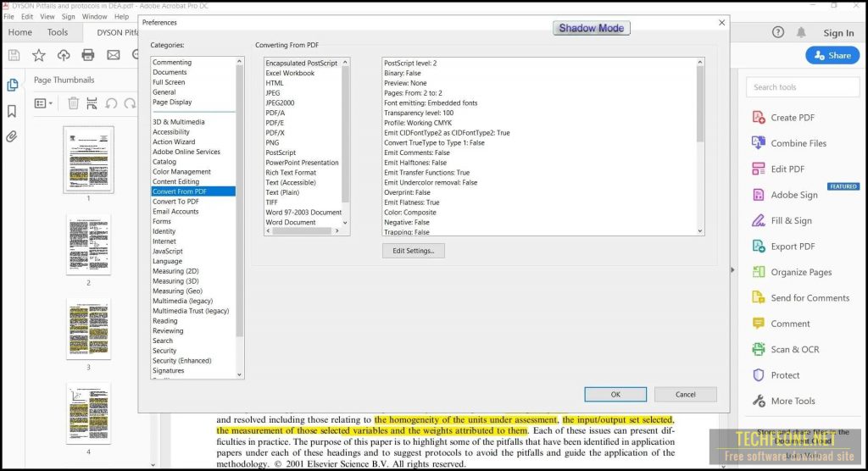Open the View menu
Image resolution: width=868 pixels, height=471 pixels.
pos(47,17)
